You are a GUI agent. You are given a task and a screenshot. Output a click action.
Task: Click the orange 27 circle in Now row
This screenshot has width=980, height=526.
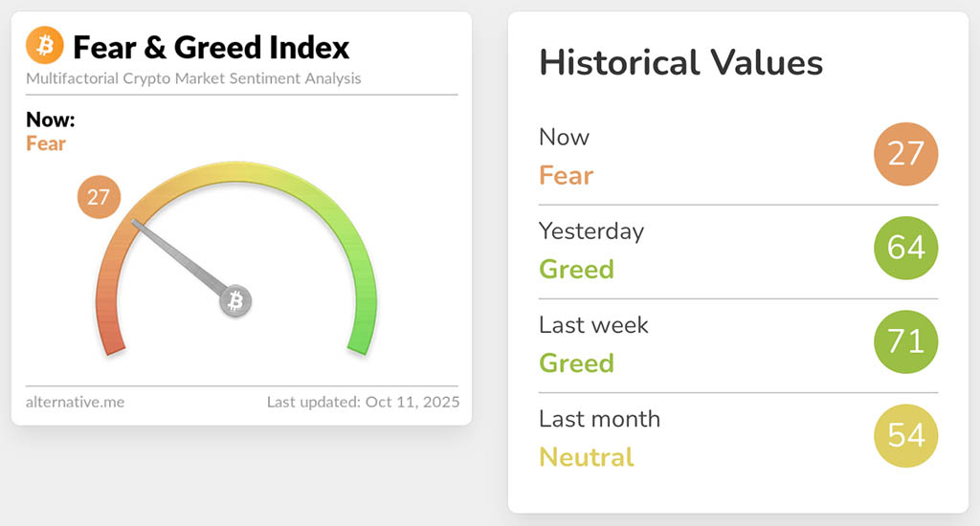pyautogui.click(x=906, y=154)
